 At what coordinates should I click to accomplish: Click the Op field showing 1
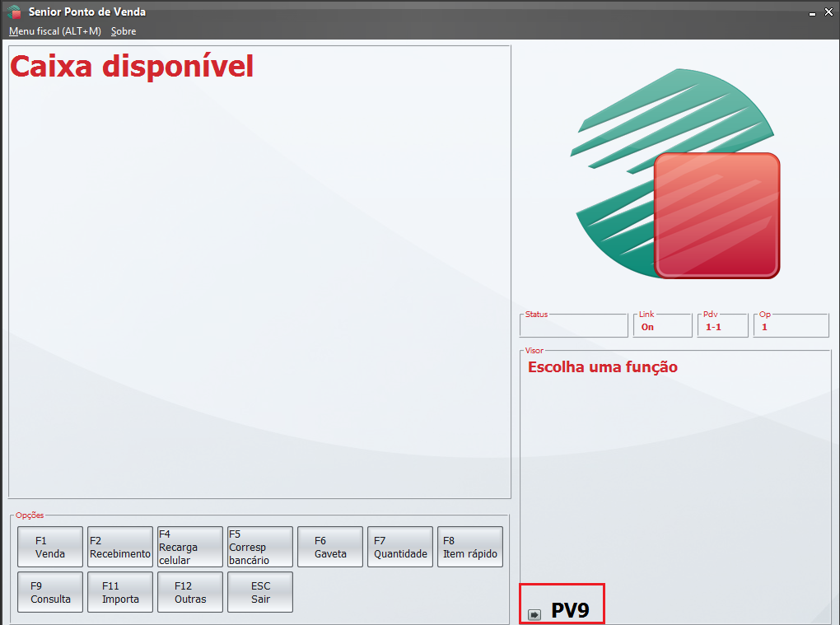click(791, 326)
